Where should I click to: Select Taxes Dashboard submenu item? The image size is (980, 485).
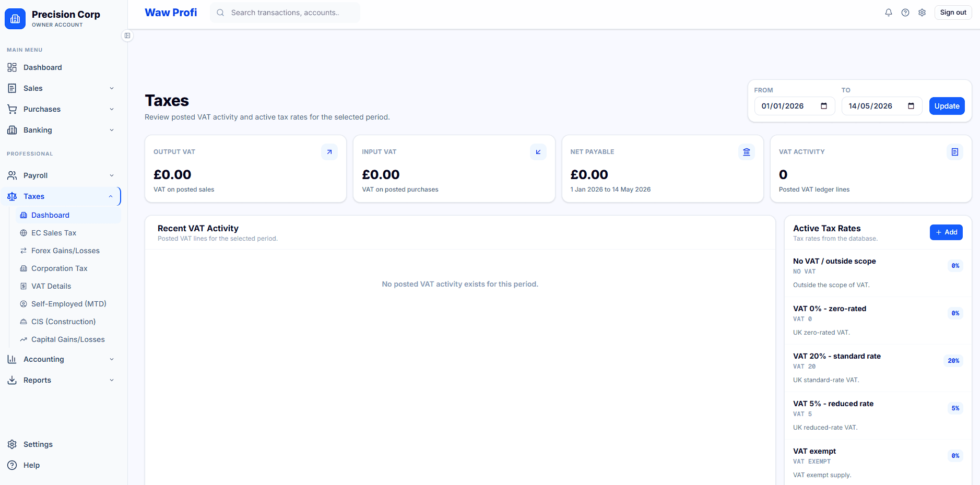pyautogui.click(x=68, y=215)
